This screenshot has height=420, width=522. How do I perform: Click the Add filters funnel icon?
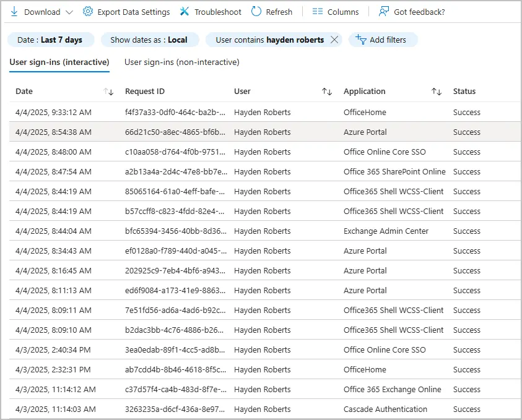click(361, 40)
